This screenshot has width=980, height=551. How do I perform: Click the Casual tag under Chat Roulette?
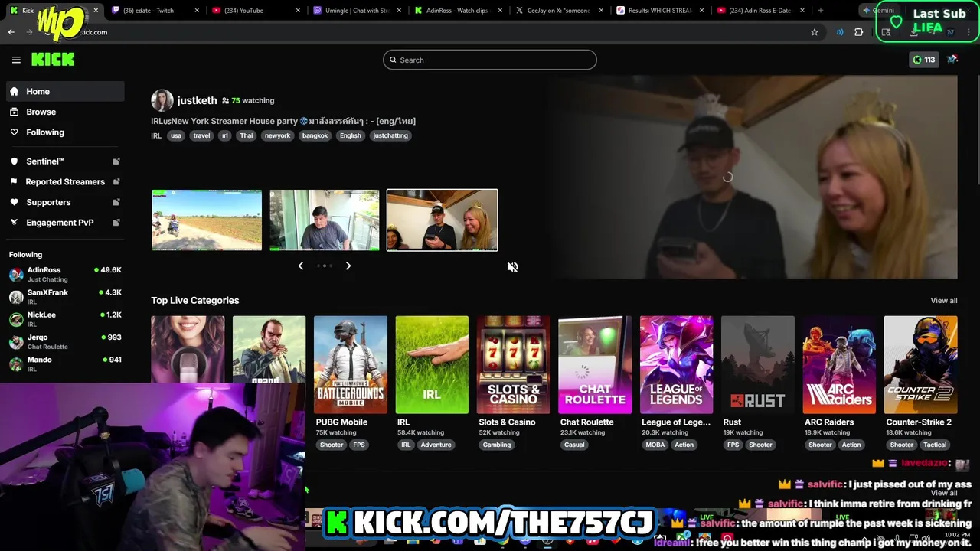(x=574, y=445)
